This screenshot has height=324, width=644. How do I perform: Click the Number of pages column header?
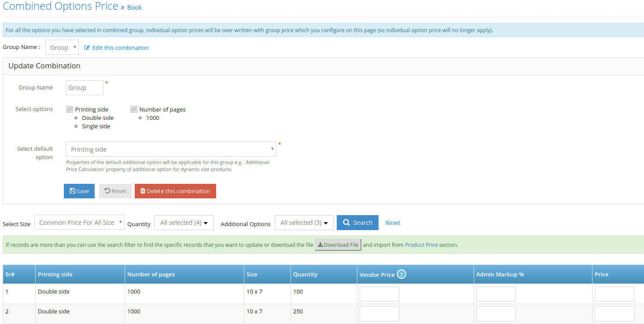(184, 274)
